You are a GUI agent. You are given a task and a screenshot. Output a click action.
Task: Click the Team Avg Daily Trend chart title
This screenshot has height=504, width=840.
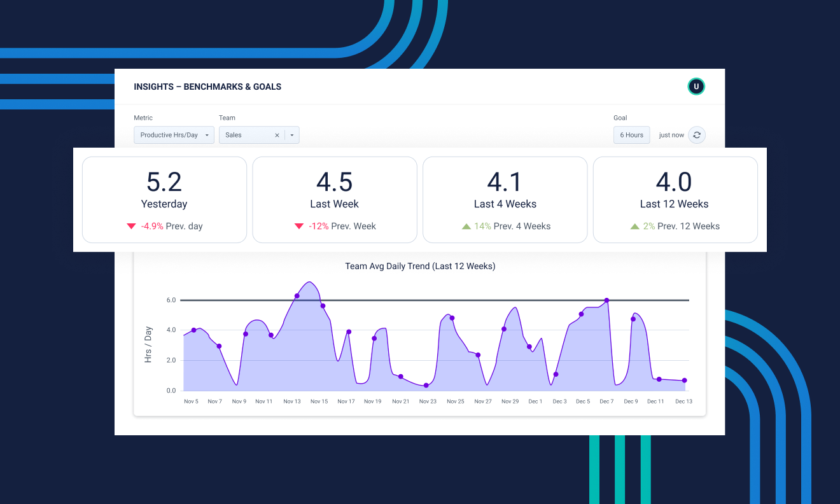tap(420, 266)
